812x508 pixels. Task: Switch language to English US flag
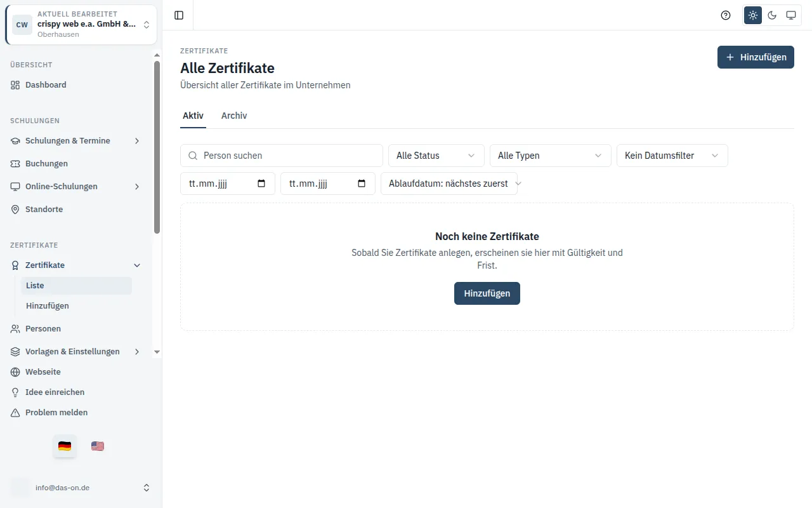point(98,446)
